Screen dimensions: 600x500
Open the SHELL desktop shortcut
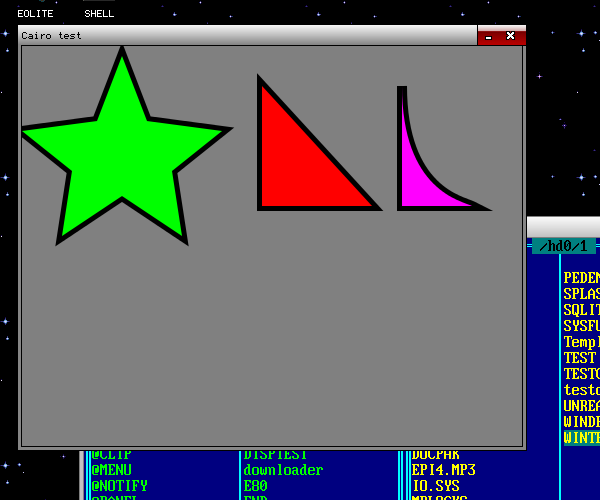pos(99,14)
